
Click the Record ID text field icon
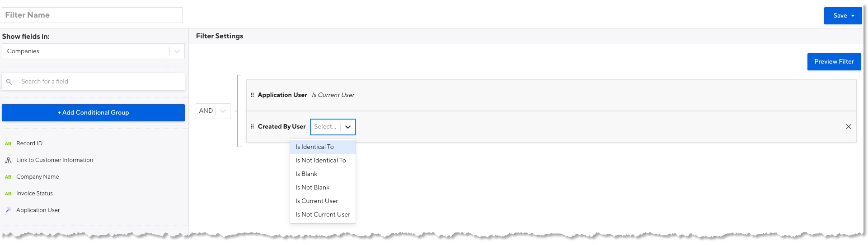tap(9, 143)
